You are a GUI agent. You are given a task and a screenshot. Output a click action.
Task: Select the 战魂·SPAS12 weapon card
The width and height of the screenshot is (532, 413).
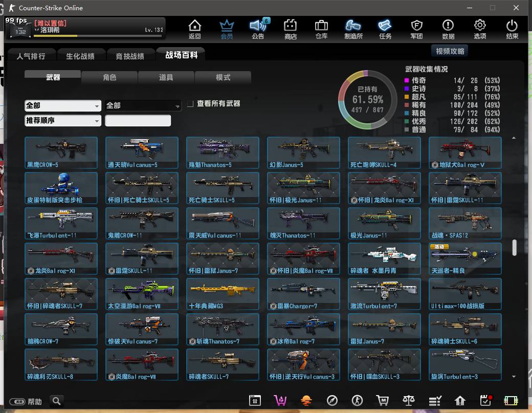(465, 223)
